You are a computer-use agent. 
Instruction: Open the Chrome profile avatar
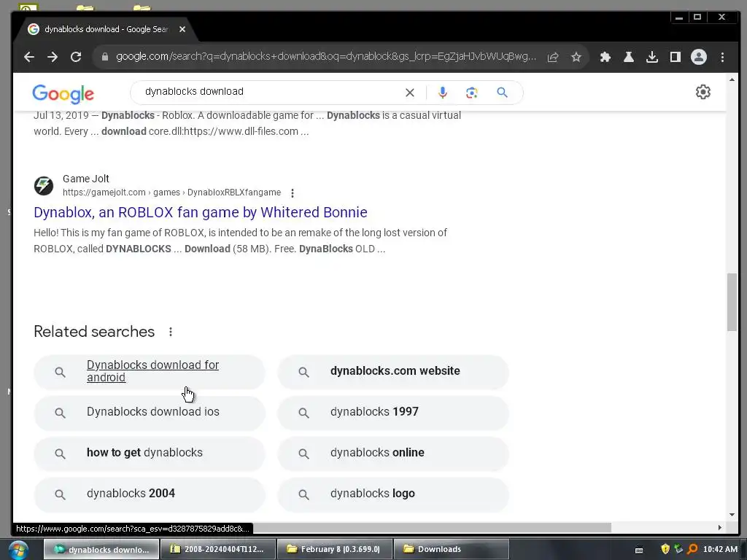[698, 57]
